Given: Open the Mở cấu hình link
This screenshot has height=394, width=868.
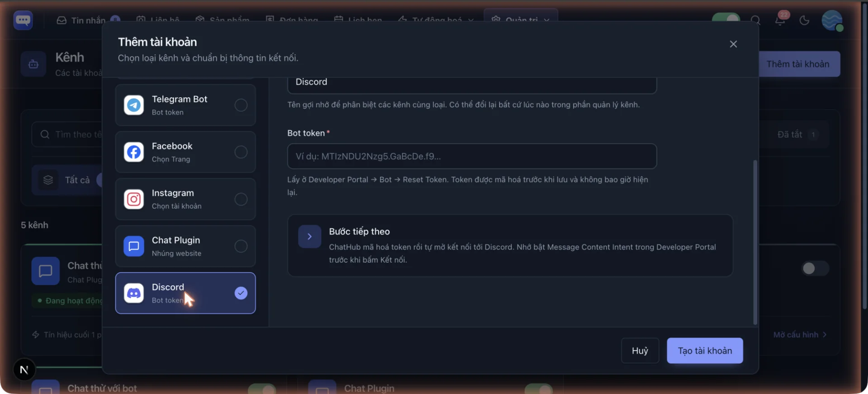Looking at the screenshot, I should coord(800,335).
